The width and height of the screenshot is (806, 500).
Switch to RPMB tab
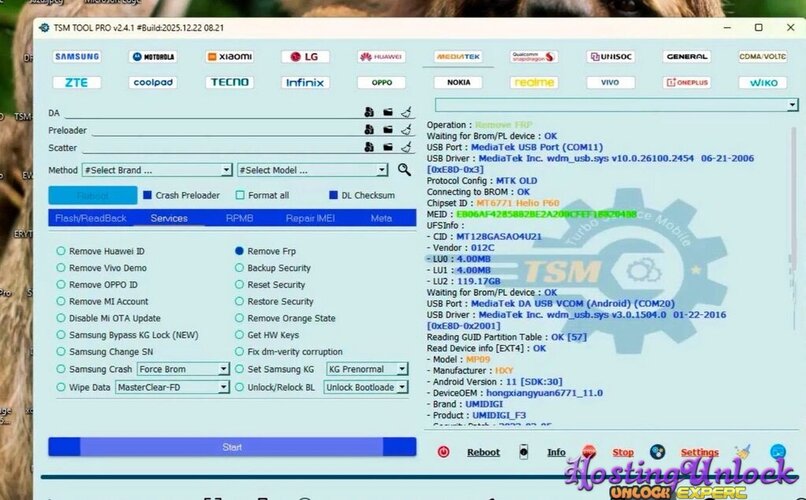coord(239,218)
